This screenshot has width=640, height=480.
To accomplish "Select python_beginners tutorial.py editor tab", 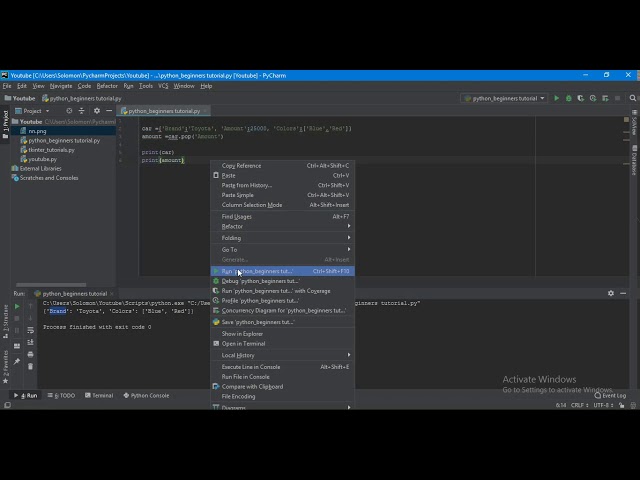I will [164, 111].
